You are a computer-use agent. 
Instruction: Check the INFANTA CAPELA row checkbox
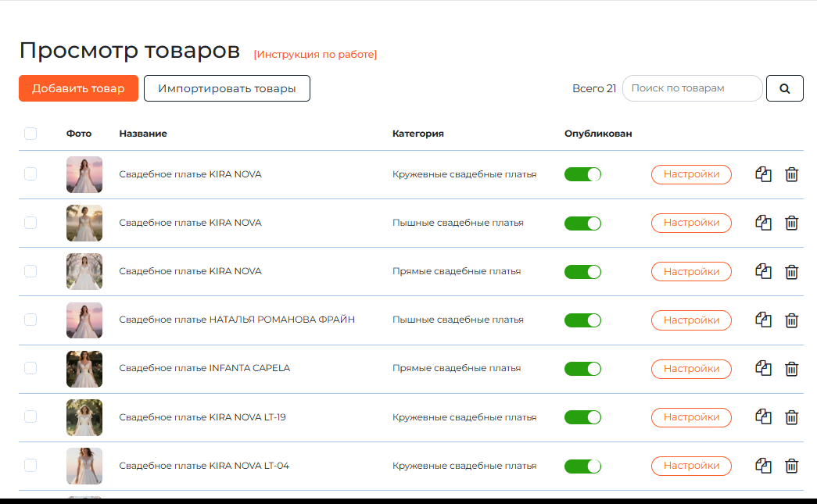click(x=30, y=367)
